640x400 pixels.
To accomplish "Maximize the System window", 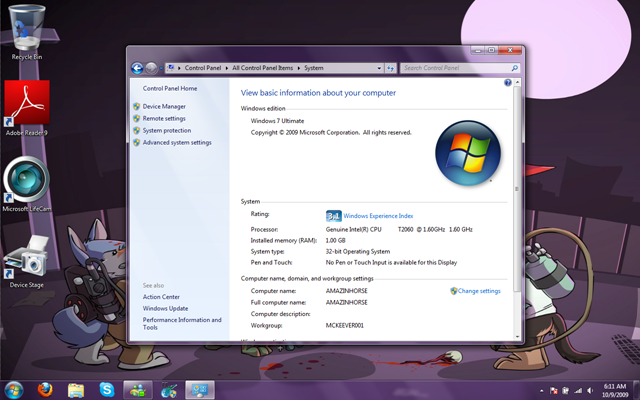I will pos(491,50).
